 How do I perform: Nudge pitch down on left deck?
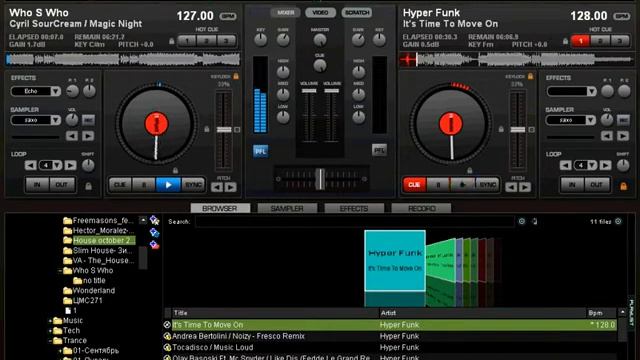pyautogui.click(x=217, y=187)
